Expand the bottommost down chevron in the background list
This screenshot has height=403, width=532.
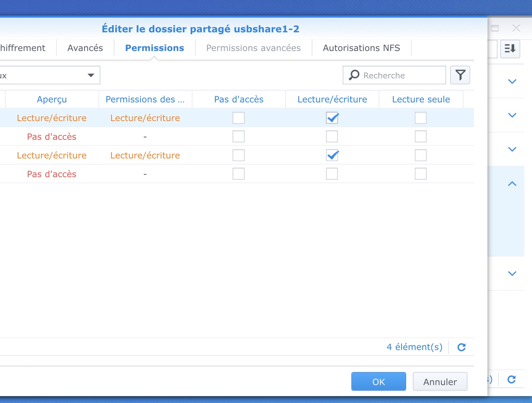[x=512, y=274]
